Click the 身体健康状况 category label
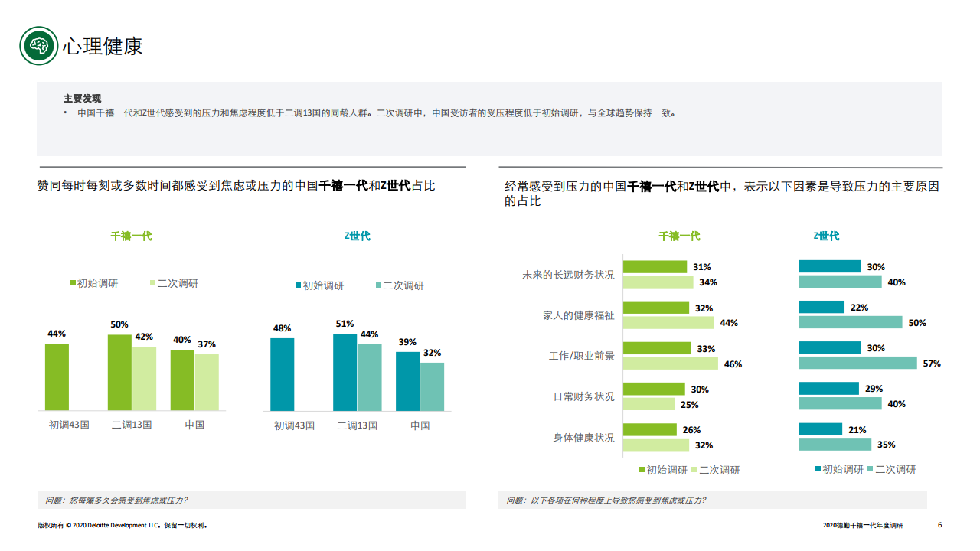 (583, 438)
